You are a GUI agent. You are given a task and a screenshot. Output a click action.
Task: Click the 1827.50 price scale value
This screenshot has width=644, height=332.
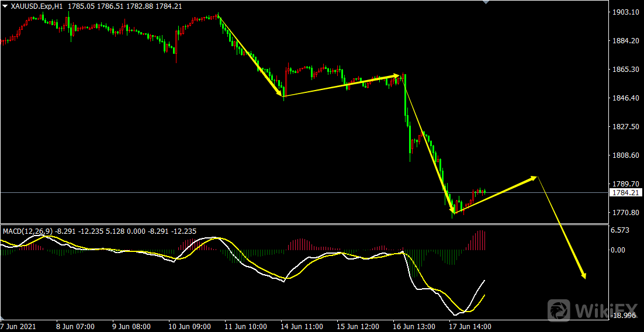pyautogui.click(x=625, y=127)
